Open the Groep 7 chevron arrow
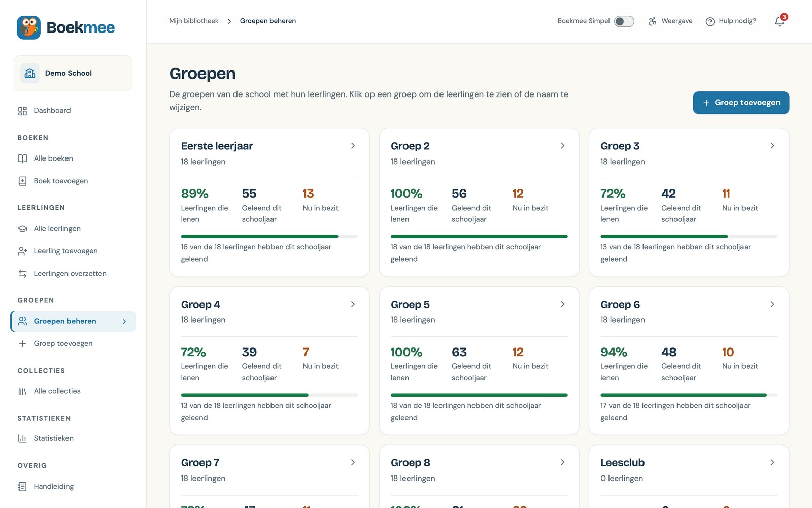The height and width of the screenshot is (508, 812). [x=353, y=462]
